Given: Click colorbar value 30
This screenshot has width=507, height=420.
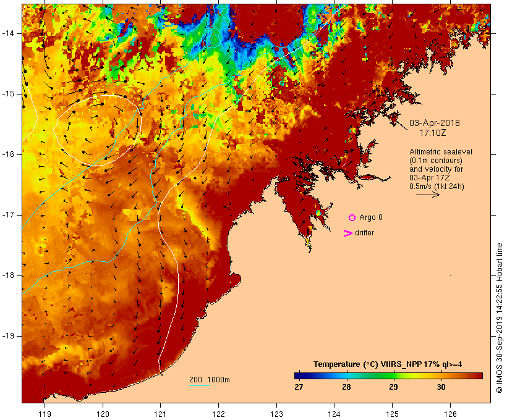Looking at the screenshot, I should point(441,387).
